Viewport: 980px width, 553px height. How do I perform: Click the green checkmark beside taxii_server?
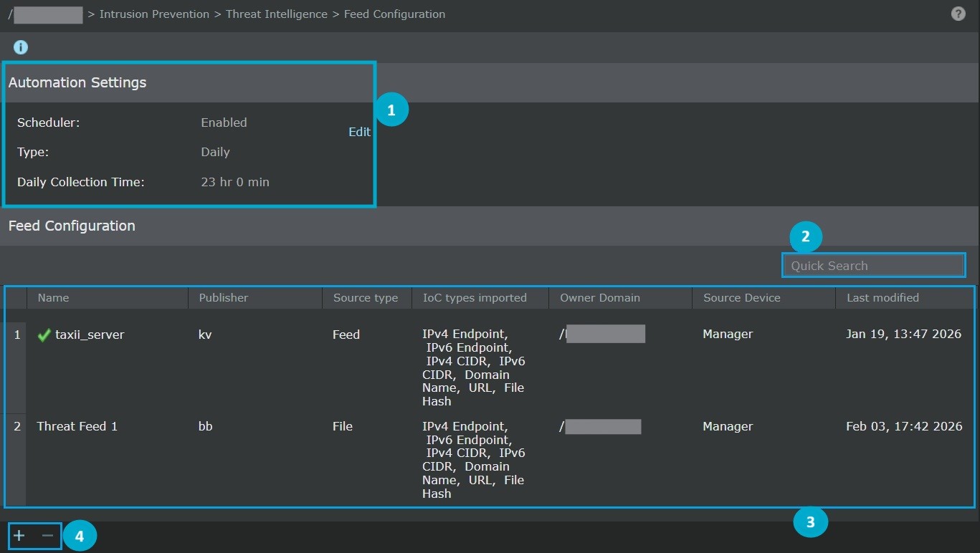44,335
